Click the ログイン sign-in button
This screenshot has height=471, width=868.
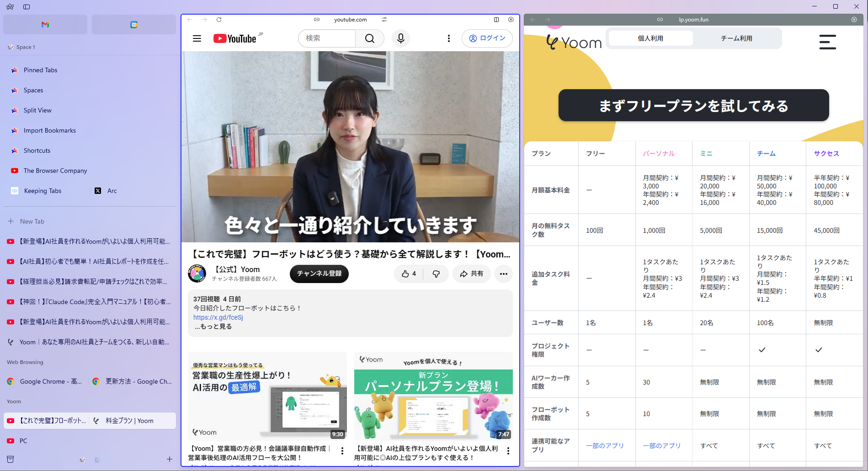(487, 38)
